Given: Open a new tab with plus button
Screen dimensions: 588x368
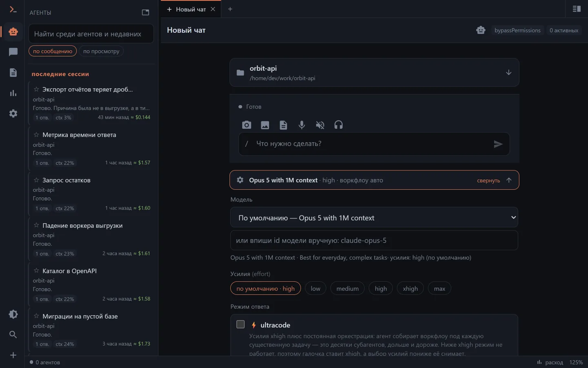Looking at the screenshot, I should point(230,9).
